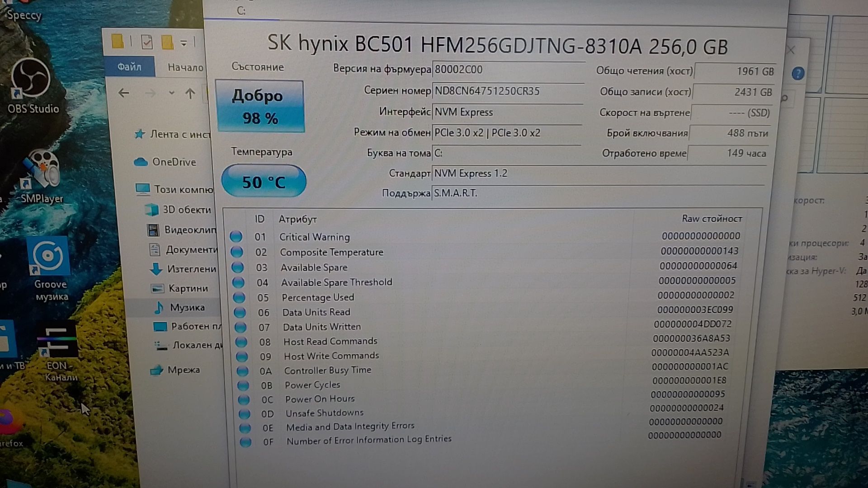Go forward in File Explorer
Viewport: 868px width, 488px height.
pos(150,94)
